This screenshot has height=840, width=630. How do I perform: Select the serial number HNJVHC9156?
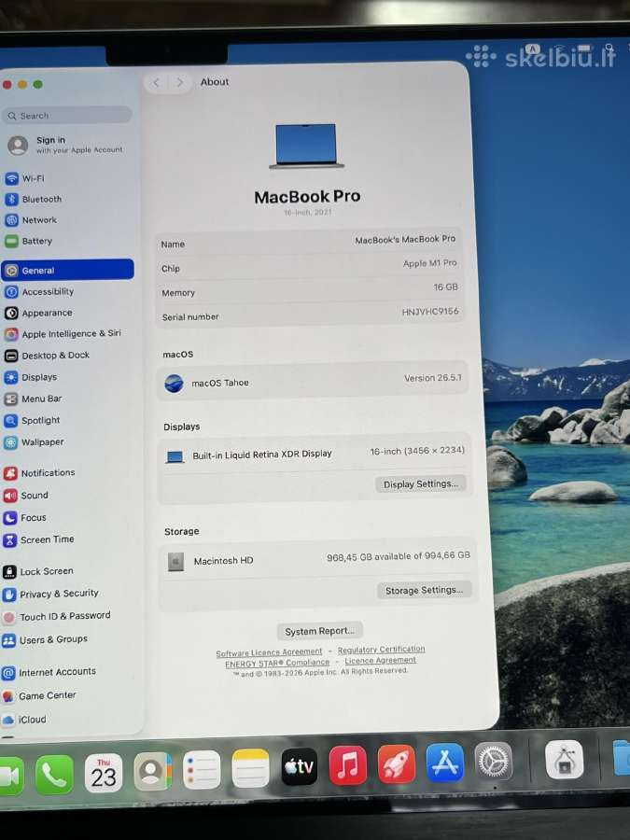pyautogui.click(x=430, y=311)
